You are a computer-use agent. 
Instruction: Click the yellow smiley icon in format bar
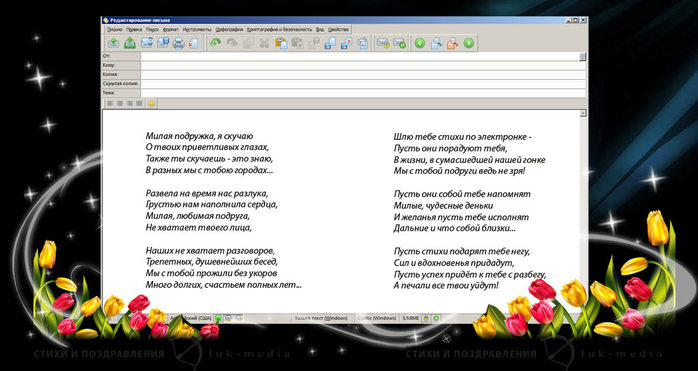tap(152, 103)
